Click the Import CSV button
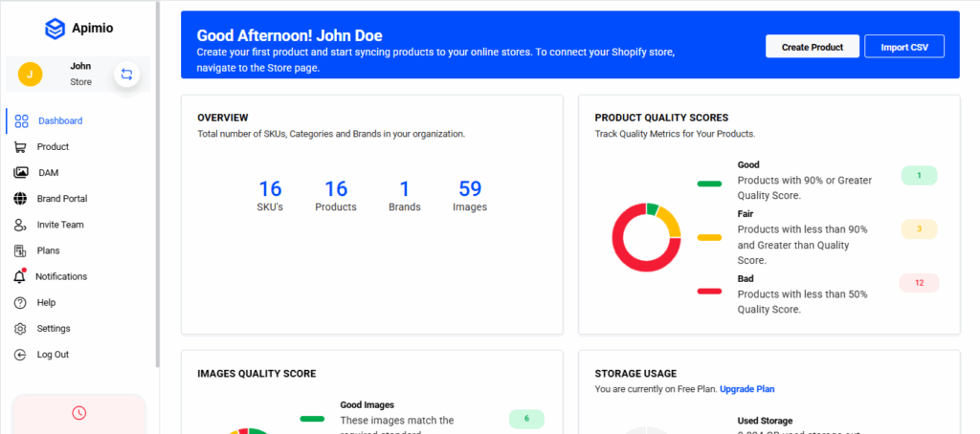 click(903, 47)
